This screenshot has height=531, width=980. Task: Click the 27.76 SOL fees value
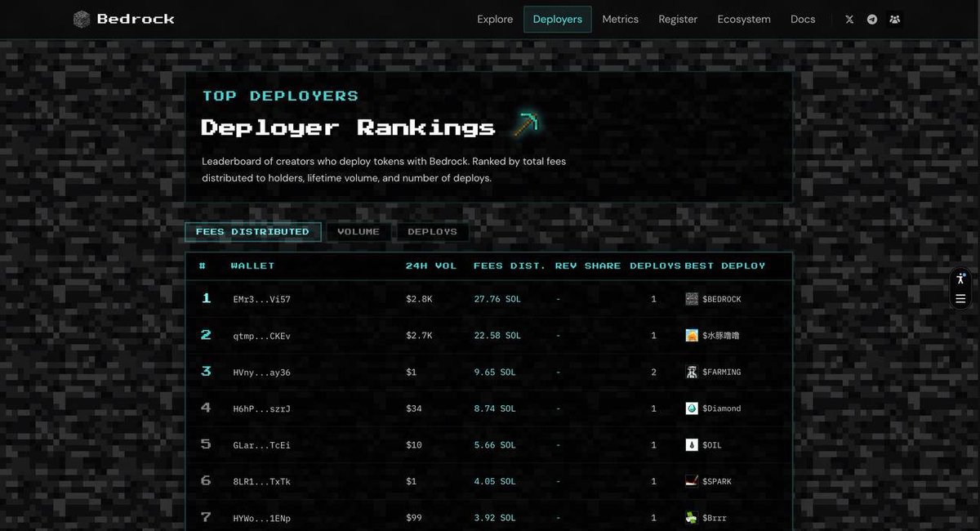coord(497,300)
